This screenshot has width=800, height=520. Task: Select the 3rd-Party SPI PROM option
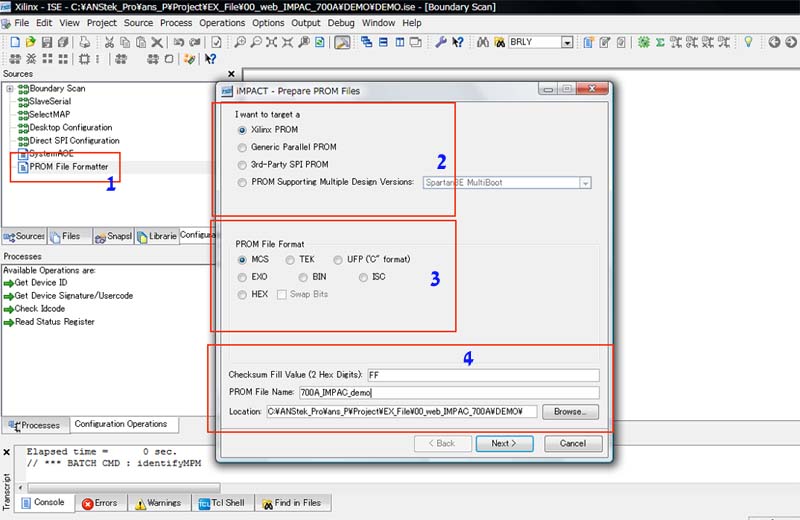[x=242, y=165]
